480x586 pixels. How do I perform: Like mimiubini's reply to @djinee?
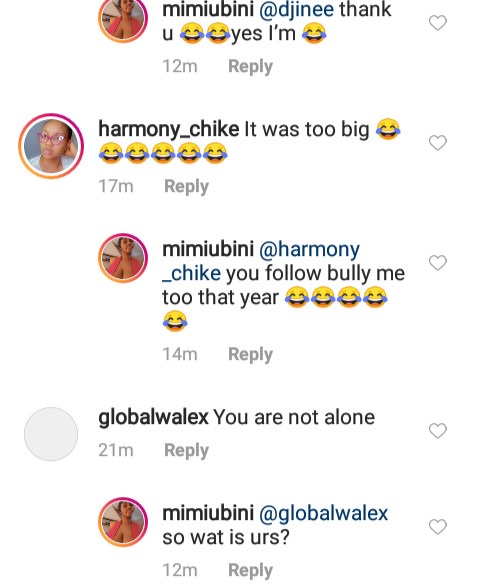tap(438, 23)
